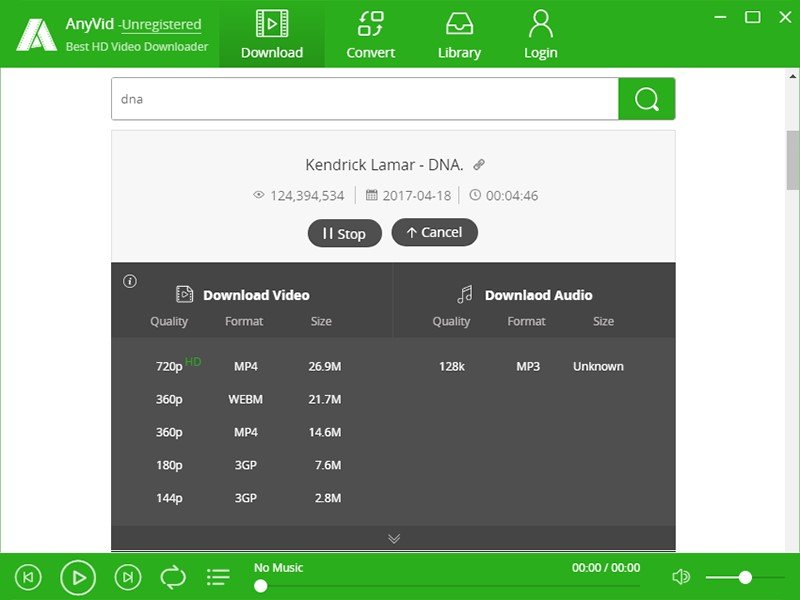Click the No Music track label
The width and height of the screenshot is (800, 600).
[x=279, y=567]
